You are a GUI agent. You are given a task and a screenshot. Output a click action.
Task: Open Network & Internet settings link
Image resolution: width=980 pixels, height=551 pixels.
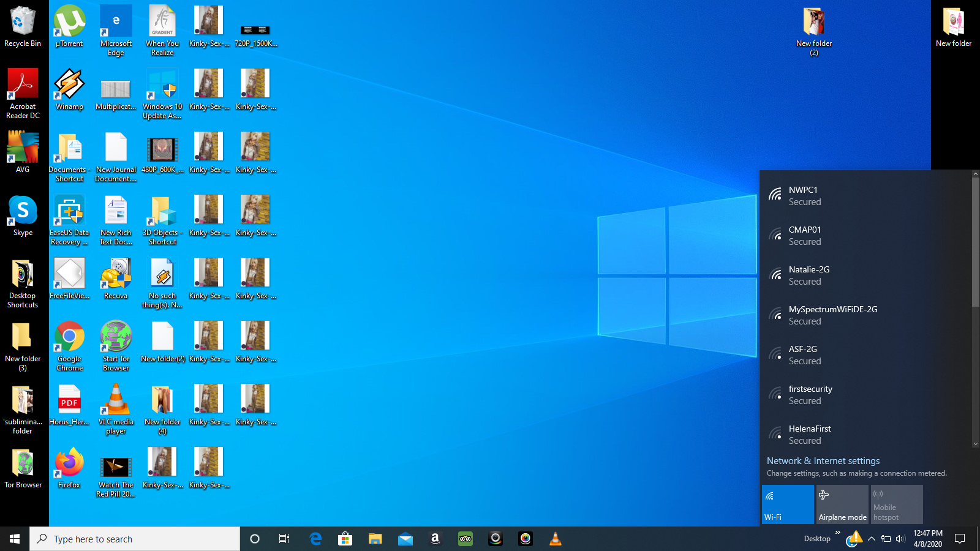823,461
